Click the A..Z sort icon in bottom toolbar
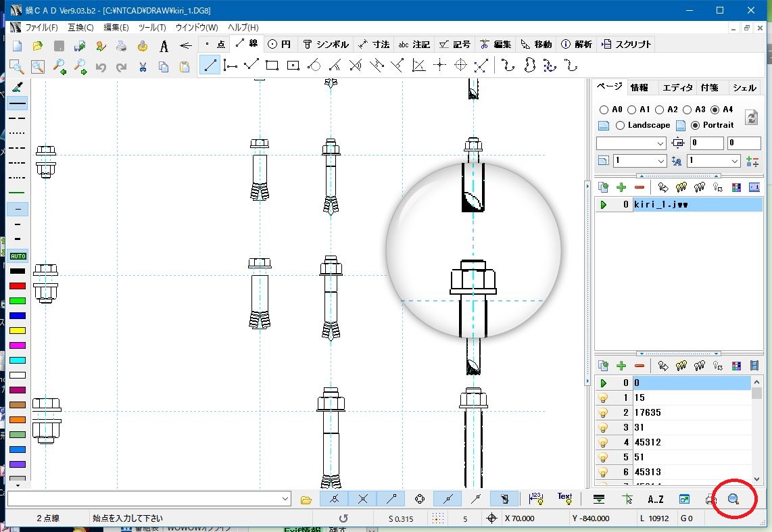The image size is (772, 532). click(655, 499)
